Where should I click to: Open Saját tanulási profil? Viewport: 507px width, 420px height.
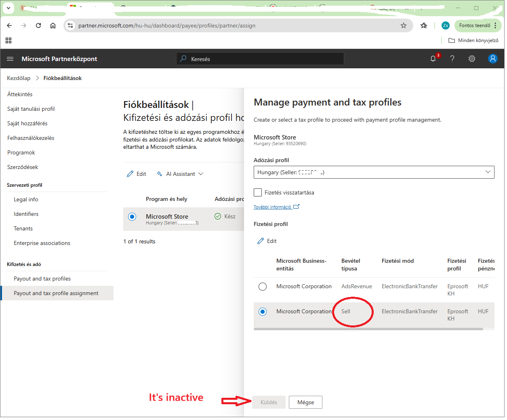pos(31,109)
